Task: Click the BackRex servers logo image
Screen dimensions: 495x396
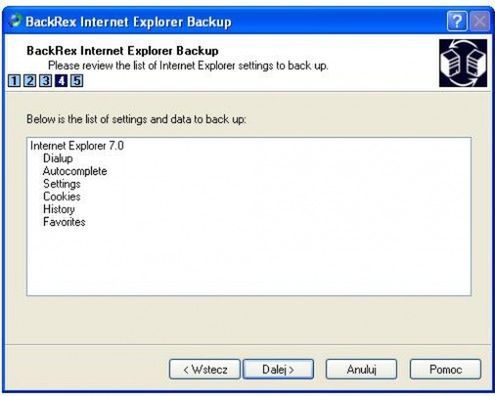Action: pos(463,63)
